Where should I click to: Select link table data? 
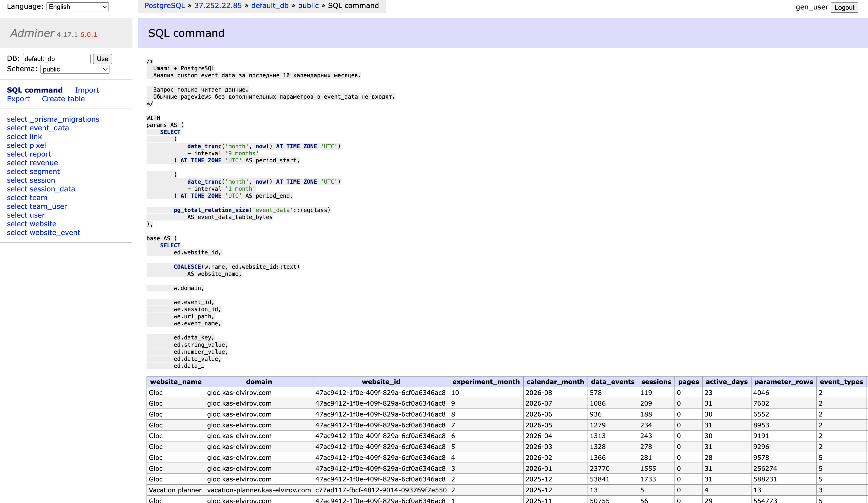(x=17, y=137)
